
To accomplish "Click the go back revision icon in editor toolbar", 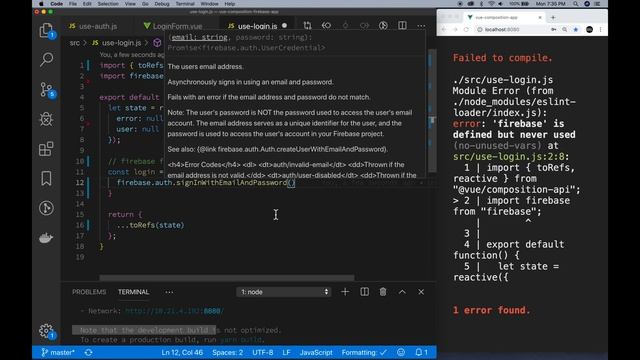I will 326,26.
